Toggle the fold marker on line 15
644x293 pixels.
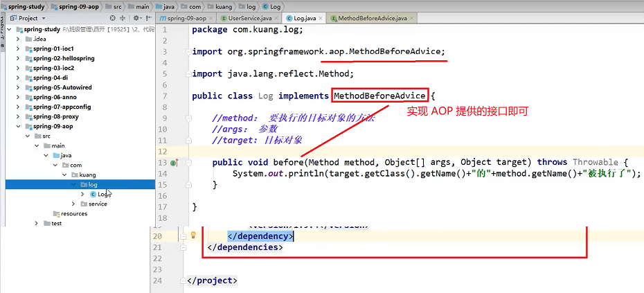click(188, 185)
